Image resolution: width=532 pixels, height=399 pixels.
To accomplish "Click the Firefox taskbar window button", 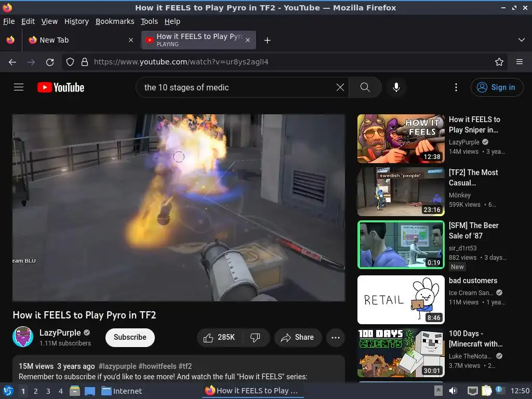I will click(253, 391).
